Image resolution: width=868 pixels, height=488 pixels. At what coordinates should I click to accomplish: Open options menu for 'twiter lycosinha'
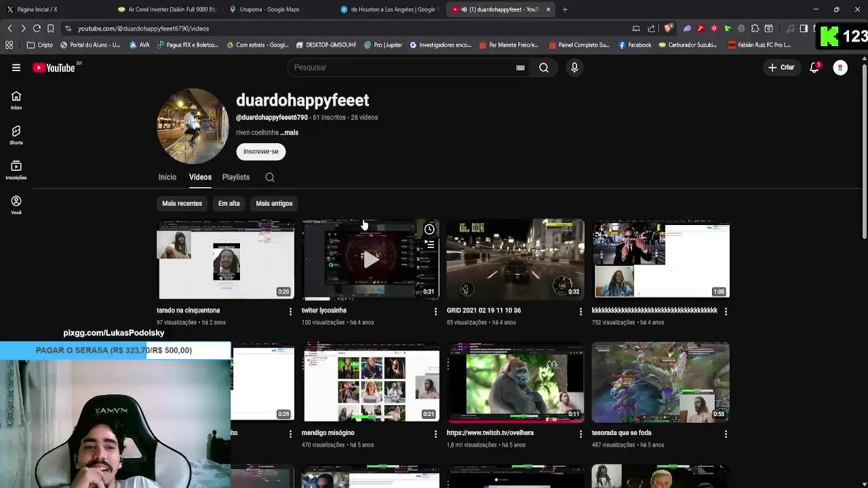pyautogui.click(x=435, y=311)
